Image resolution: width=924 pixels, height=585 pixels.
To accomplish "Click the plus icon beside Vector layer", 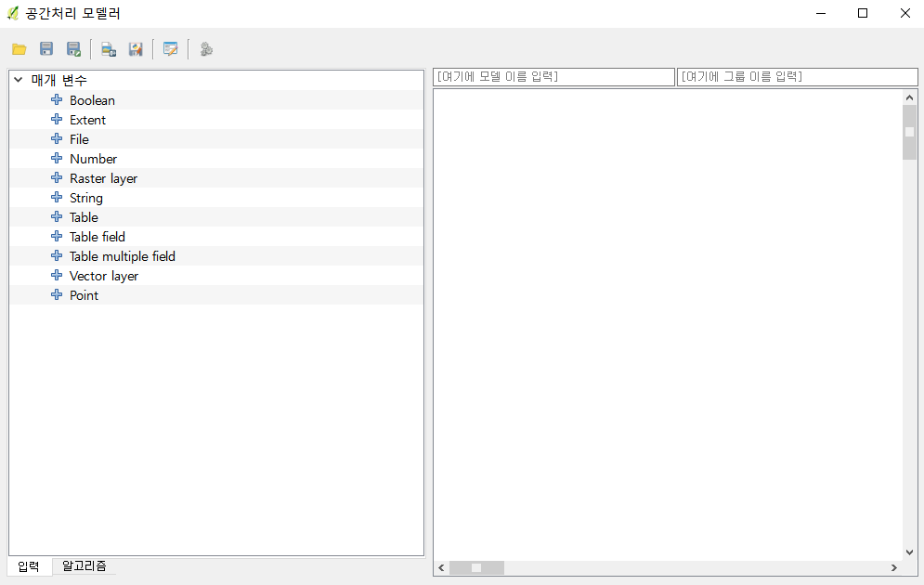I will pos(57,275).
